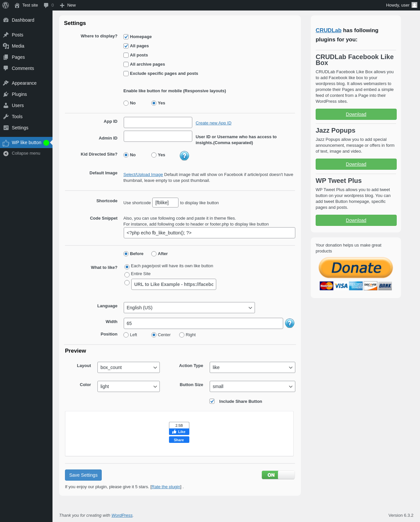Open the CRUDLab link in sidebar
420x522 pixels.
coord(328,30)
